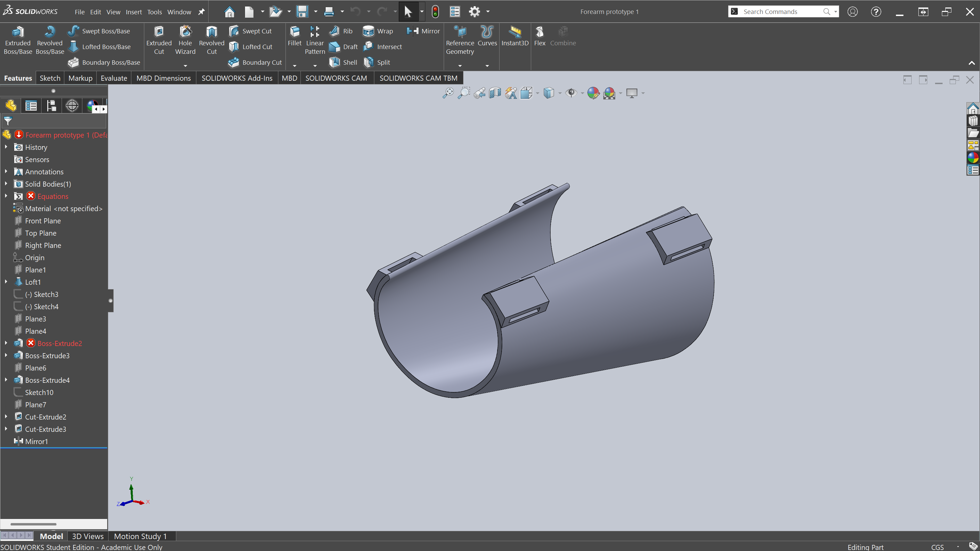Screen dimensions: 980x551
Task: Expand the Boss-Extrude2 feature
Action: coord(6,343)
